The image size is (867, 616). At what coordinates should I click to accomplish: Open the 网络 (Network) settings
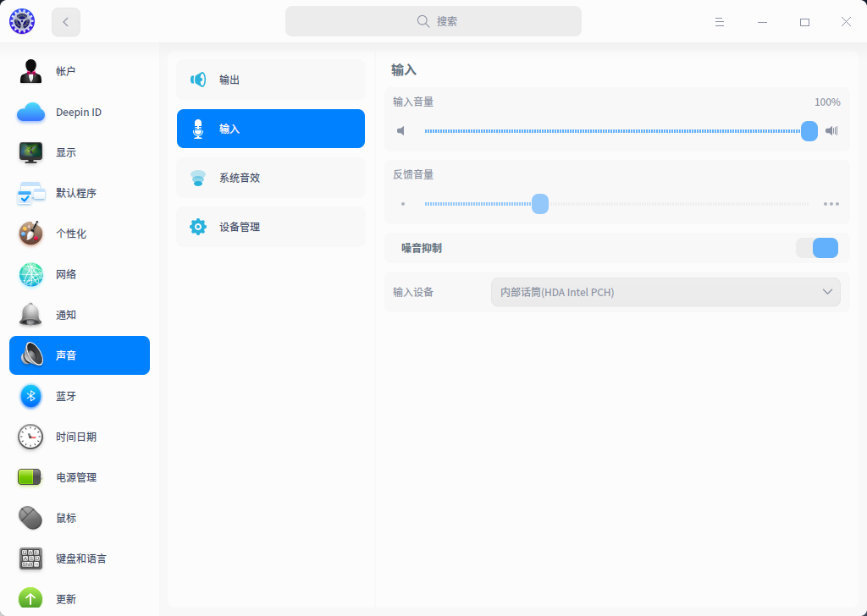[31, 274]
